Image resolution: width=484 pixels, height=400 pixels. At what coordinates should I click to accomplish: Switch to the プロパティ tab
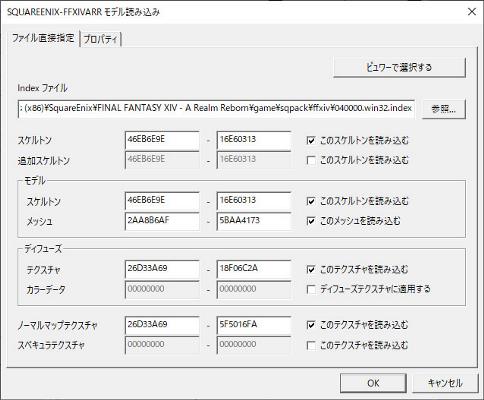point(101,39)
